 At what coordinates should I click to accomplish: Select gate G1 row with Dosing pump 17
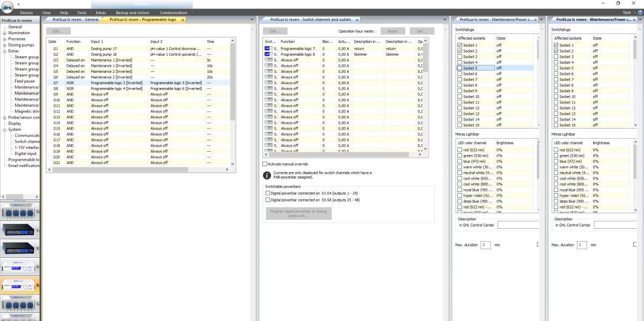coord(138,49)
